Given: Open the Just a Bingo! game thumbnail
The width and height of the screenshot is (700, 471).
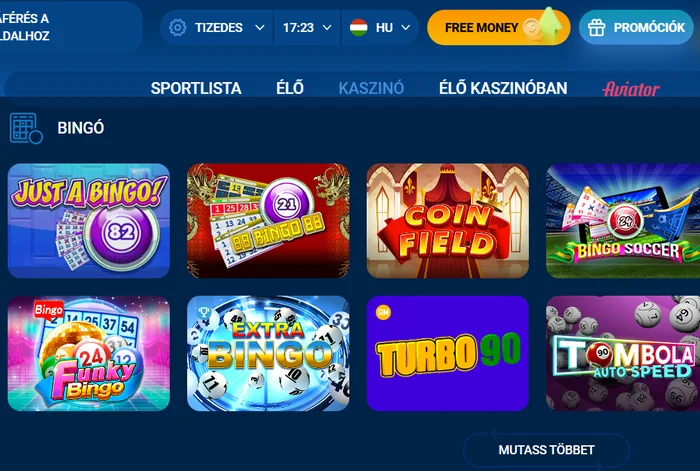Looking at the screenshot, I should 89,221.
